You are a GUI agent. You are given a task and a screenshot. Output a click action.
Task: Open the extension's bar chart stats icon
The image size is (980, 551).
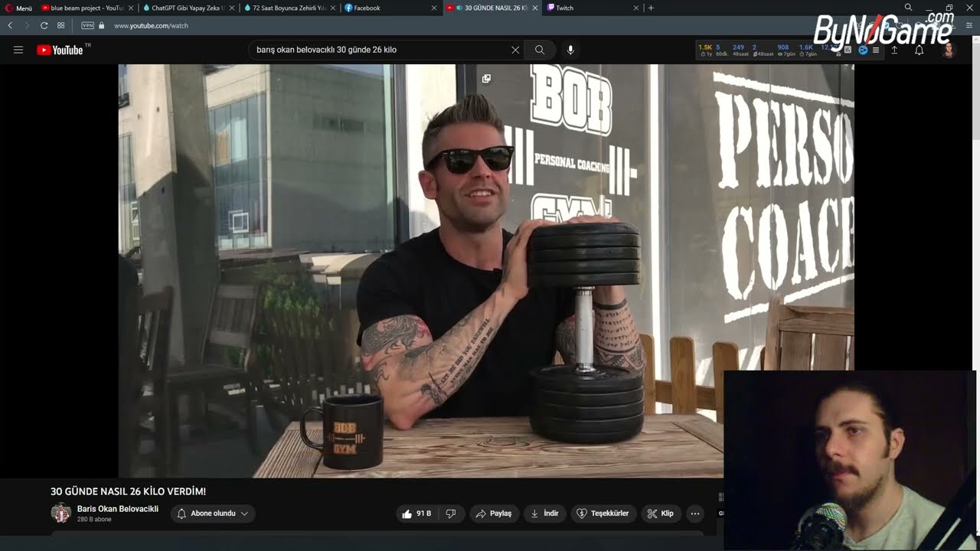pyautogui.click(x=849, y=50)
